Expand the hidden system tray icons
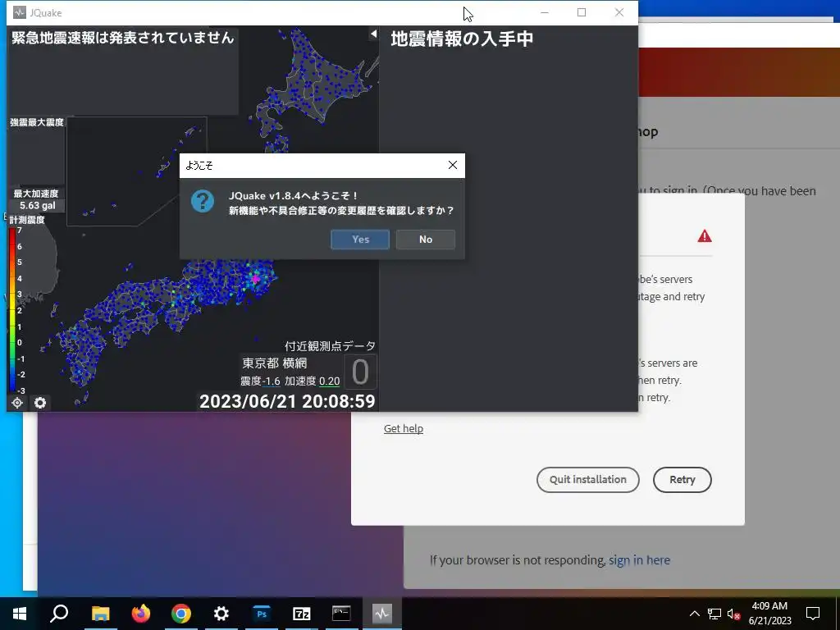This screenshot has height=630, width=840. tap(694, 614)
